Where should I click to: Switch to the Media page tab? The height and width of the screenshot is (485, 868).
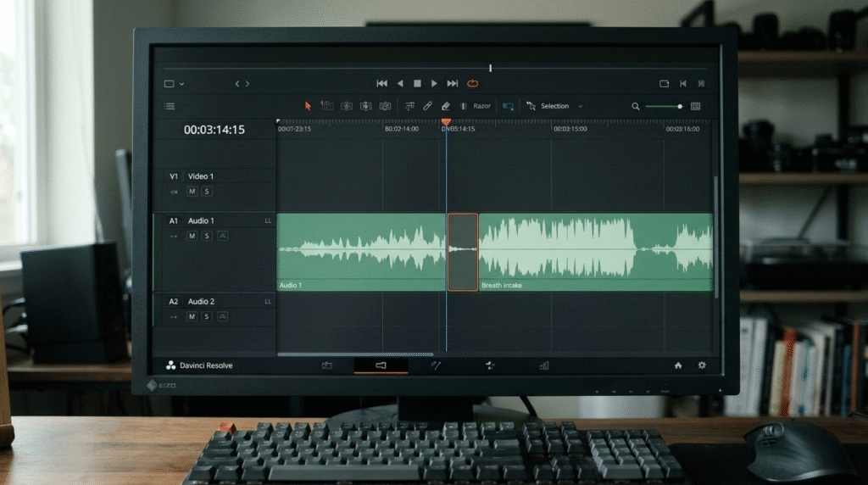326,365
